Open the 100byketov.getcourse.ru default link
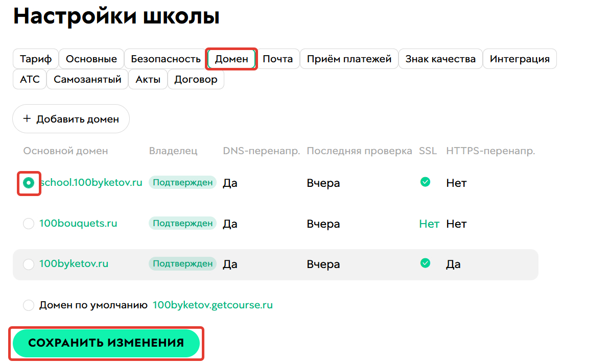 (x=213, y=305)
